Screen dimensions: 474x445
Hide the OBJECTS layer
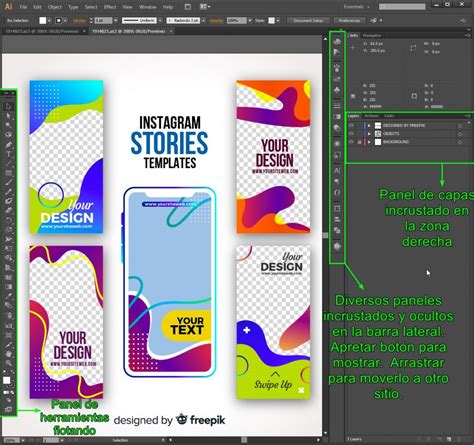coord(351,133)
